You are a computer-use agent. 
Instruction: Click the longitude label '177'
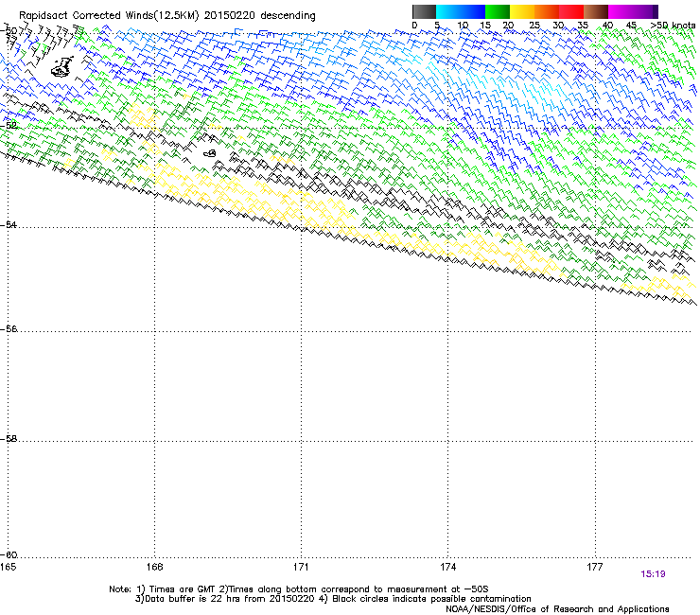pyautogui.click(x=595, y=567)
